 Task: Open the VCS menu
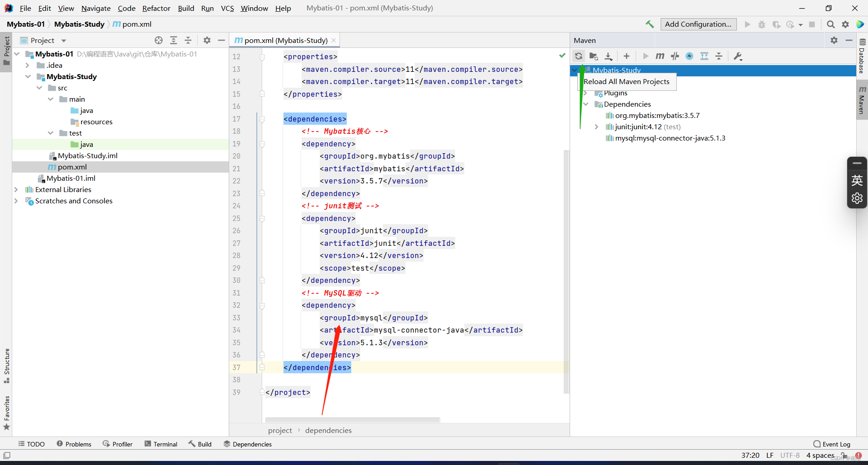tap(227, 8)
